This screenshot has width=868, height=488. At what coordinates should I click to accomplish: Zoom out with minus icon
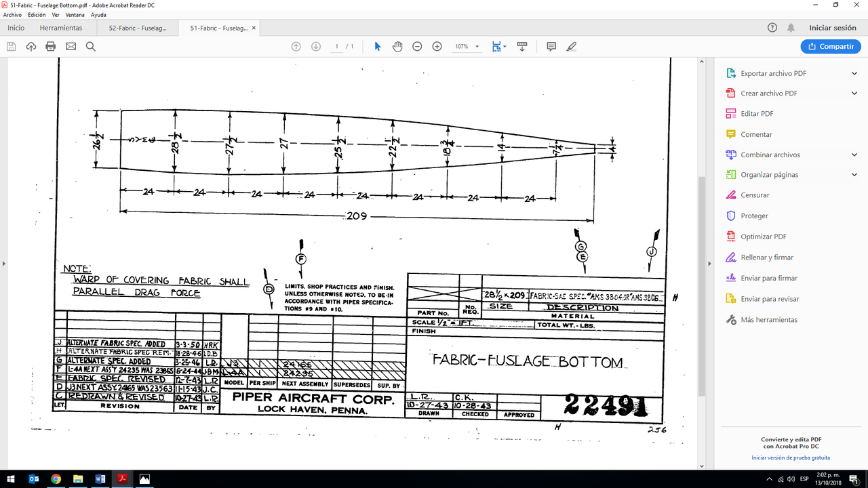pos(417,46)
